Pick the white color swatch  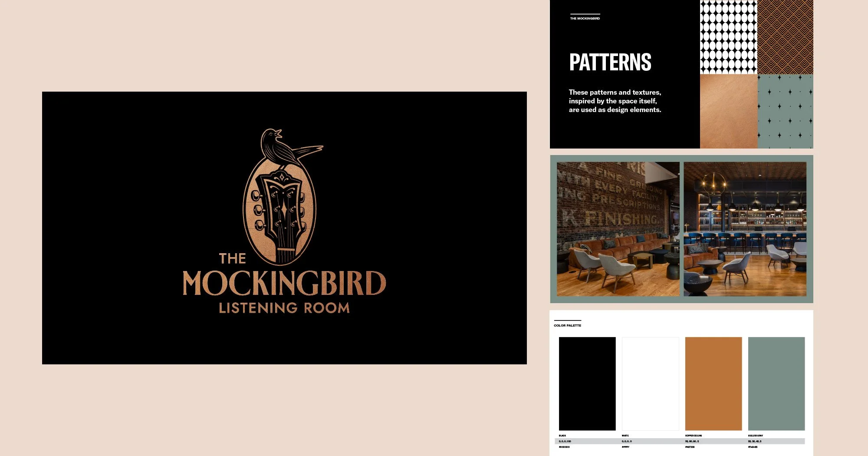tap(650, 384)
